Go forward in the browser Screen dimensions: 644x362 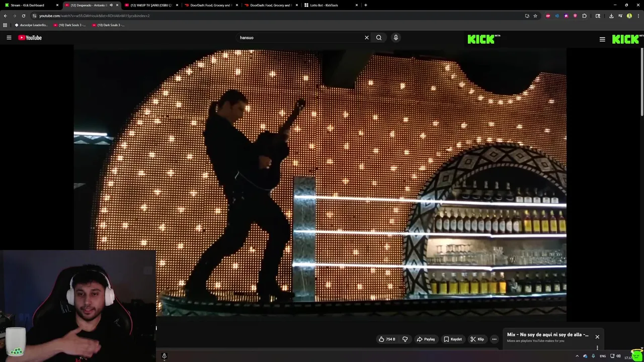pos(14,16)
